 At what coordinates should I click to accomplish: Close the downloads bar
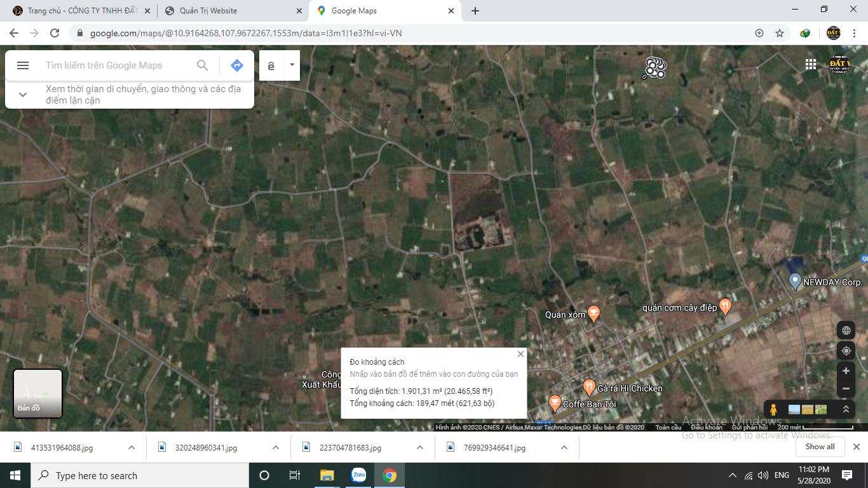pyautogui.click(x=856, y=447)
